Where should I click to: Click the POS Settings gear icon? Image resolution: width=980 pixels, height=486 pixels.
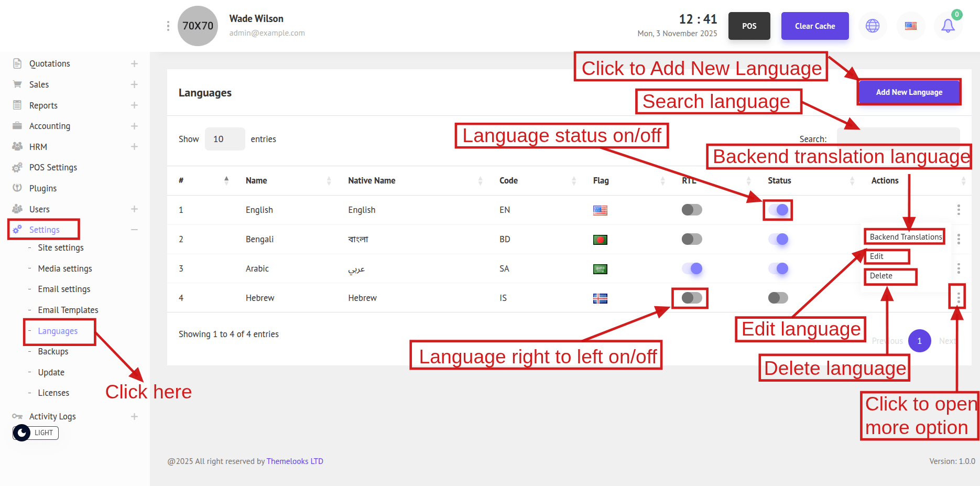[x=17, y=168]
